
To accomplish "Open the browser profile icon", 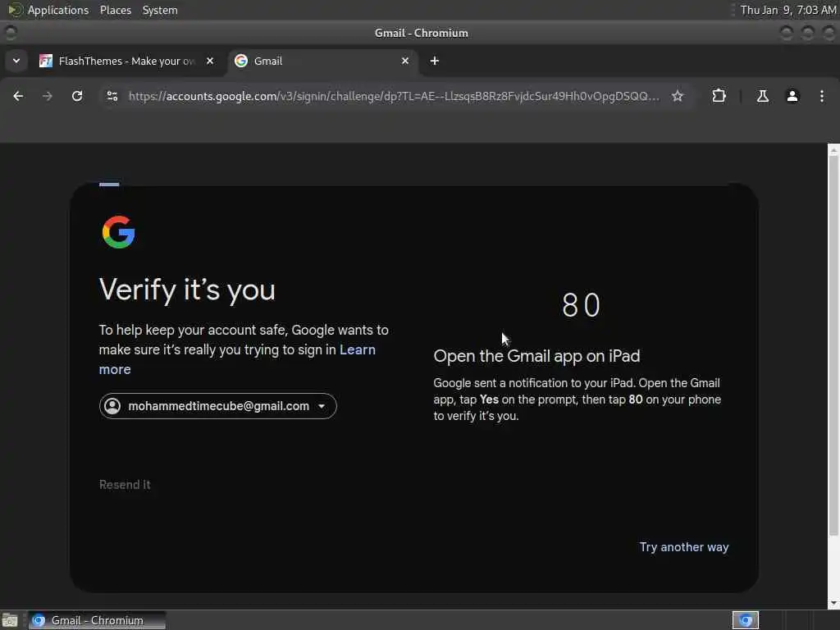I will [792, 97].
